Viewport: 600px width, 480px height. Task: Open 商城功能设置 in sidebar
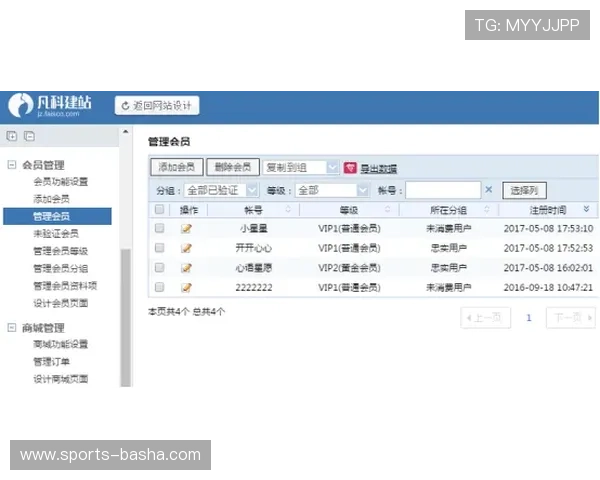[x=60, y=344]
